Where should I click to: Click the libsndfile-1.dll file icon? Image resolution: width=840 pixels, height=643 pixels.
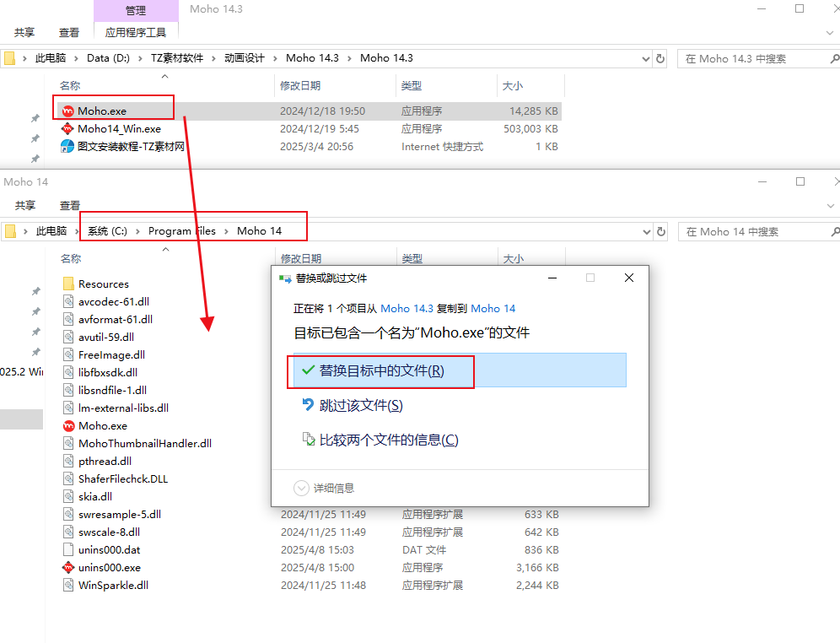68,390
